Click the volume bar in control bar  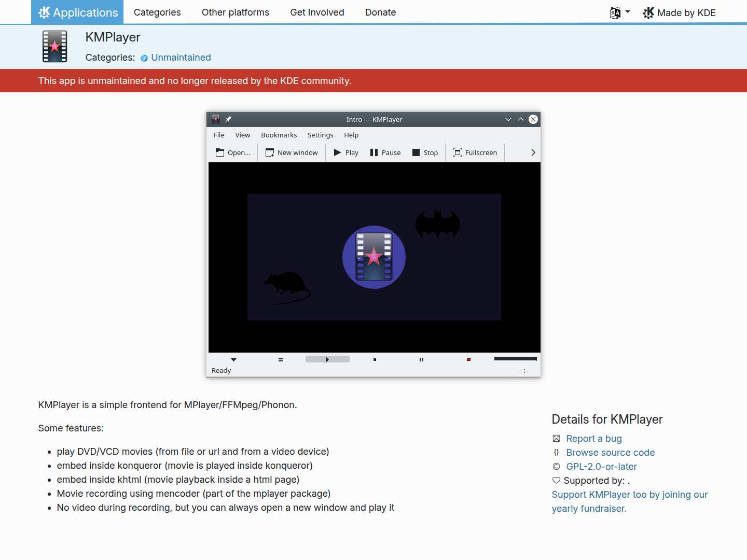516,358
